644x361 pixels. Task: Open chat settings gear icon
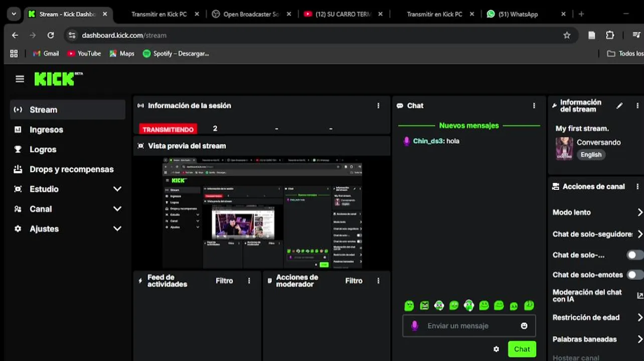[496, 349]
